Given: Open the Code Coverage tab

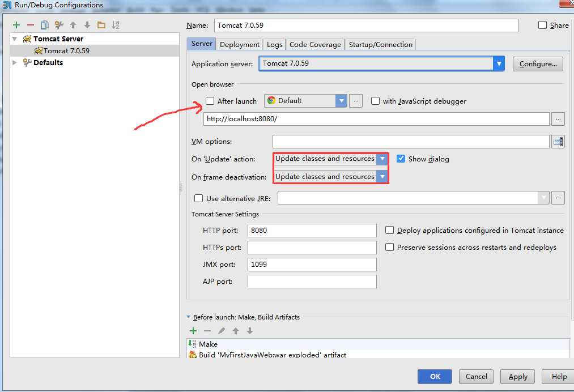Looking at the screenshot, I should 315,45.
